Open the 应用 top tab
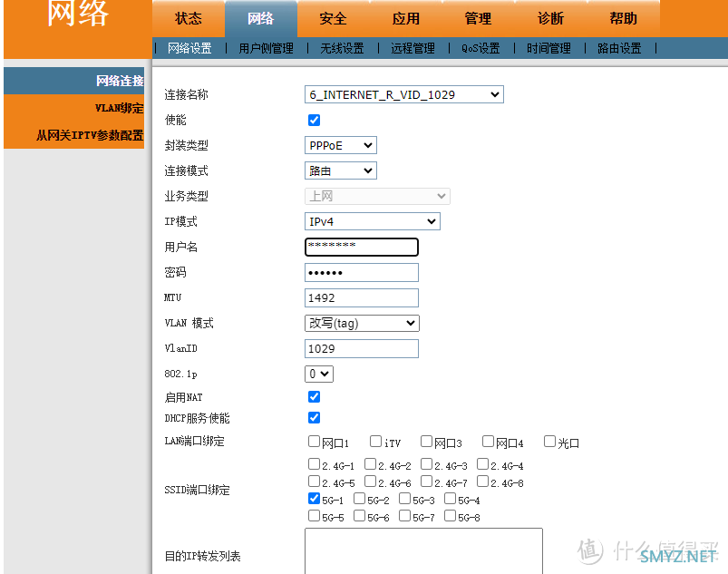Viewport: 728px width, 574px height. [x=406, y=18]
